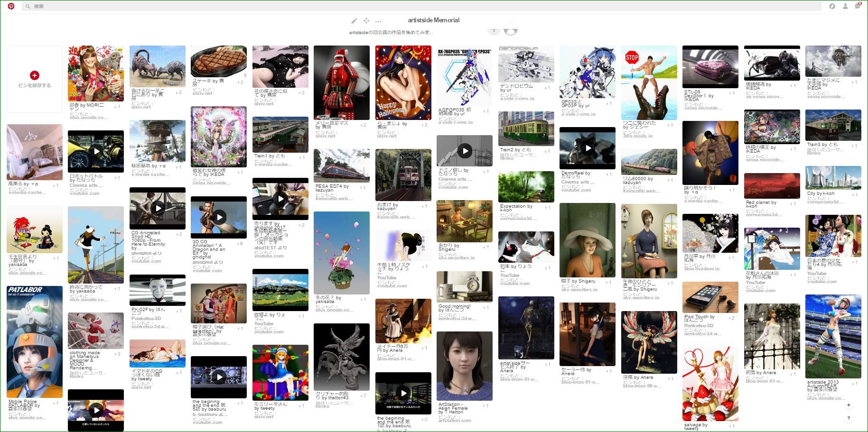The width and height of the screenshot is (868, 432).
Task: Click the 月川亭 by 月川拓海 title
Action: [x=700, y=258]
